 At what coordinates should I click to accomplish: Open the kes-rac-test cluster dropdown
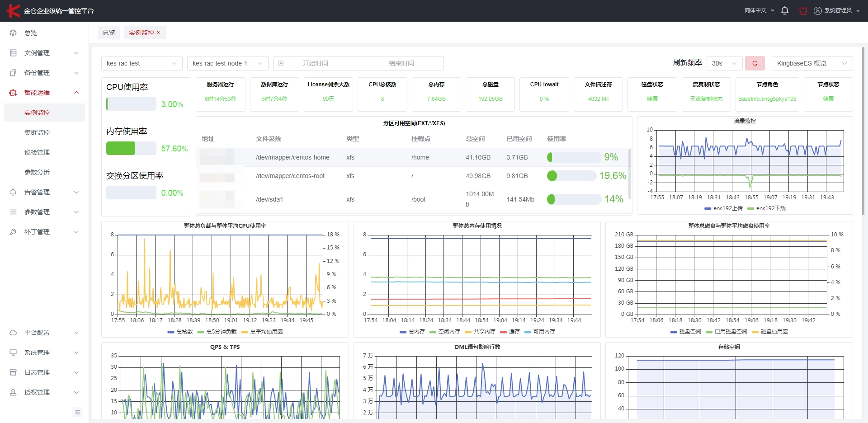142,63
